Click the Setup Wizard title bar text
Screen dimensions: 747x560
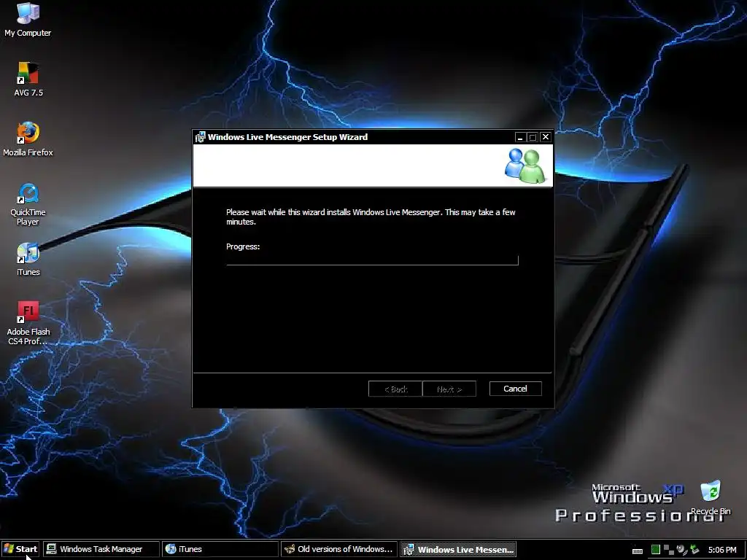pyautogui.click(x=287, y=137)
